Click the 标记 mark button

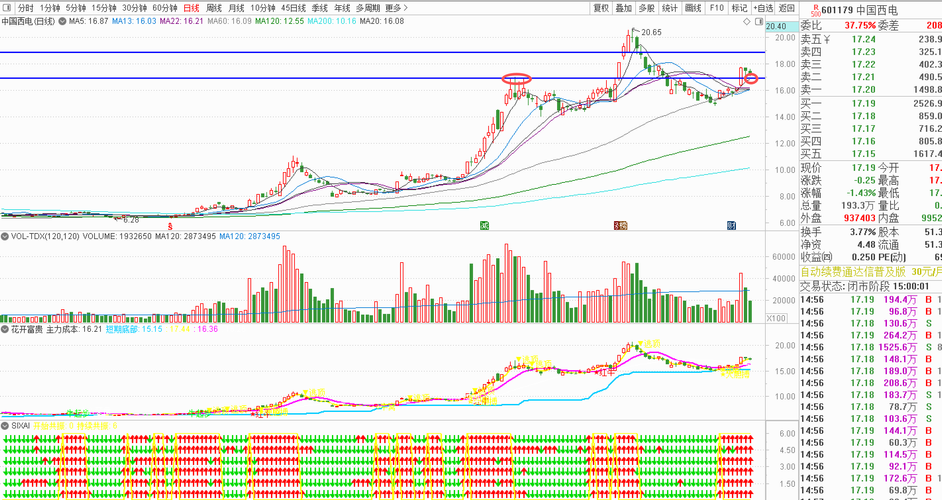pos(739,8)
